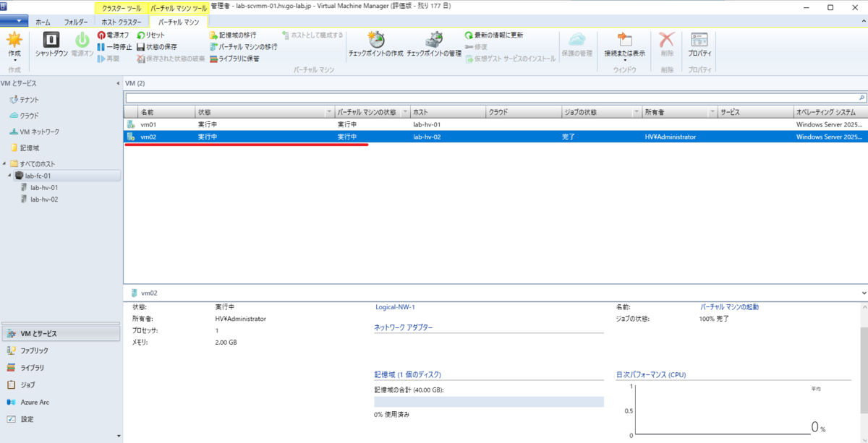Click 再開 resume in ribbon
868x443 pixels.
(109, 58)
